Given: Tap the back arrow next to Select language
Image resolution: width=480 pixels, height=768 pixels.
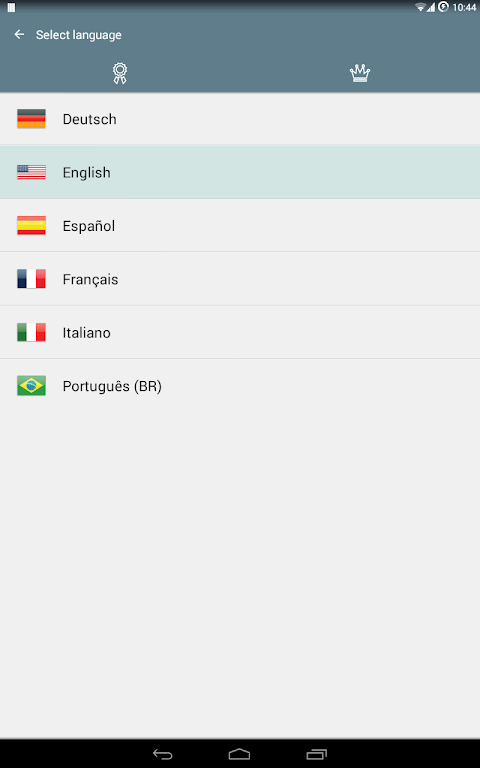Looking at the screenshot, I should click(19, 34).
